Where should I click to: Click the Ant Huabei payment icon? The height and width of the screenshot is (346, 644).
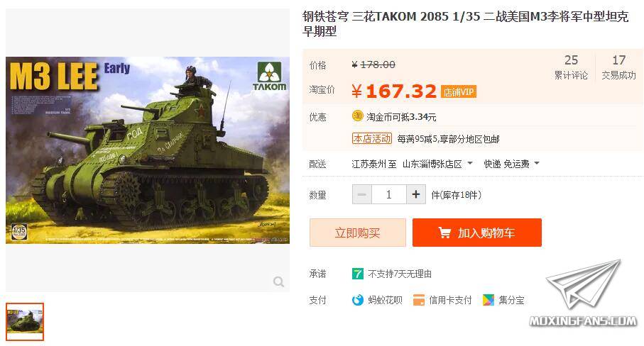tap(358, 300)
